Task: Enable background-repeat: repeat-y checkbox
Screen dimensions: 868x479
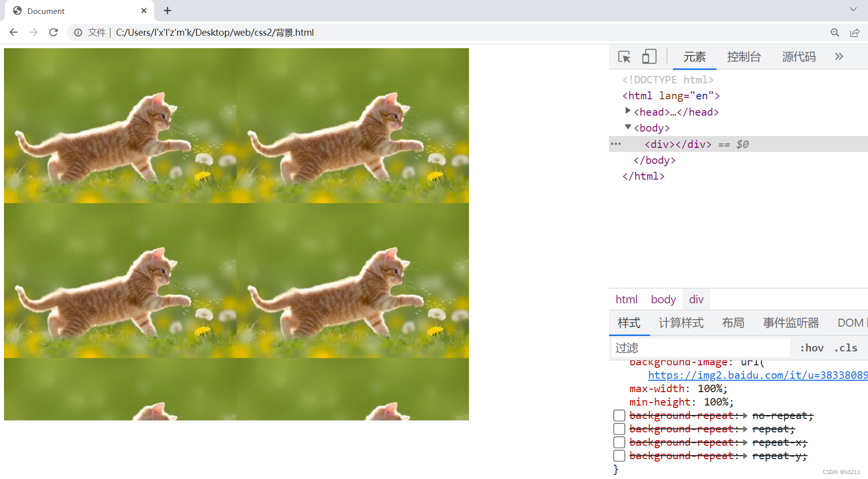Action: pyautogui.click(x=619, y=456)
